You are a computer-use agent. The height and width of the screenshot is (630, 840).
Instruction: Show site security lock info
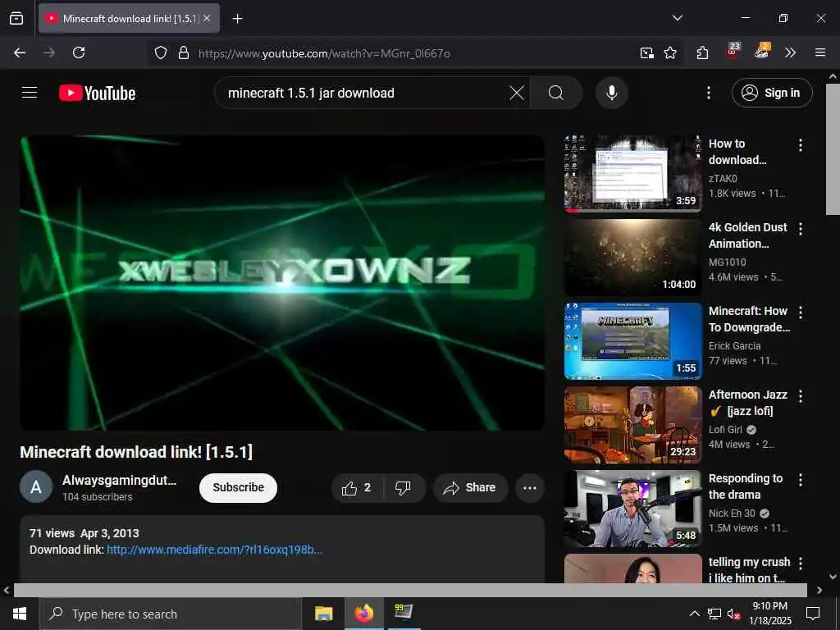pos(183,52)
